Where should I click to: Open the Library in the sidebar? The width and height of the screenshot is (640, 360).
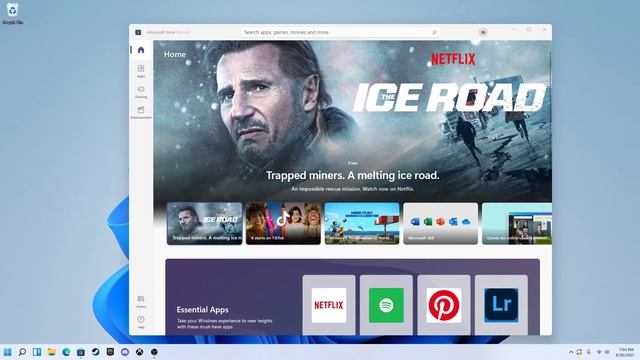pos(141,301)
